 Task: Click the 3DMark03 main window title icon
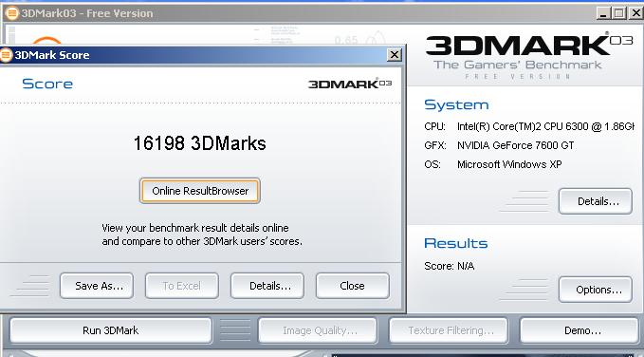coord(12,13)
